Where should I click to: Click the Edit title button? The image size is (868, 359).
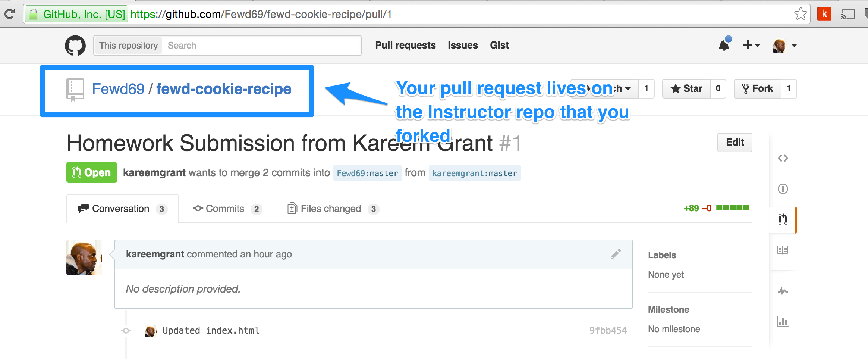(x=735, y=142)
